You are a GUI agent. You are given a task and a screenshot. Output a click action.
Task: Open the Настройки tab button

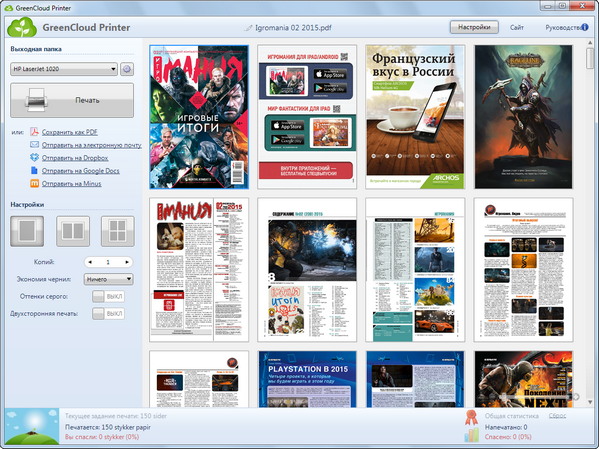pyautogui.click(x=474, y=27)
